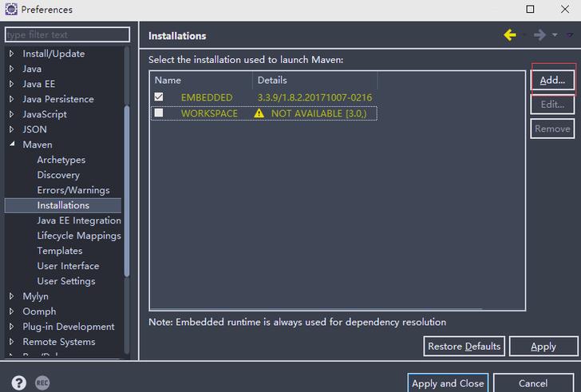
Task: Expand the Java Persistence tree node
Action: 11,99
